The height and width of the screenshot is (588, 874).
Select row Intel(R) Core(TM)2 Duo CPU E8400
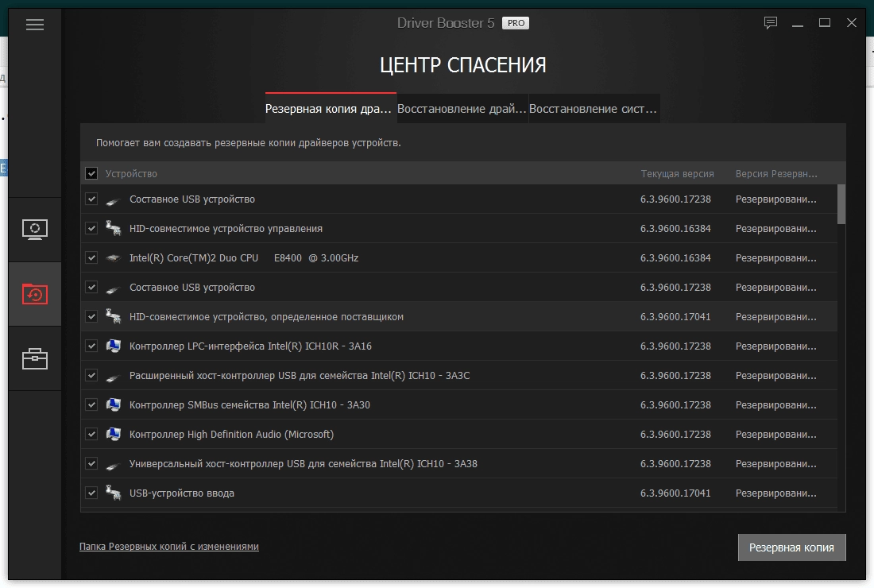pos(458,258)
